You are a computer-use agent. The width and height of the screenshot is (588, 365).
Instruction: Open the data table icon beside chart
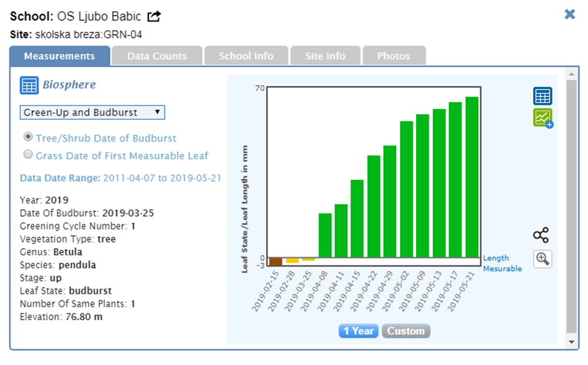tap(542, 96)
